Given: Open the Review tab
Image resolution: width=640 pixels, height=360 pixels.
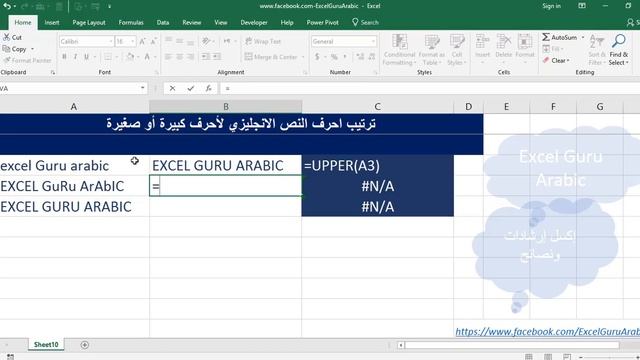Looking at the screenshot, I should coord(192,22).
